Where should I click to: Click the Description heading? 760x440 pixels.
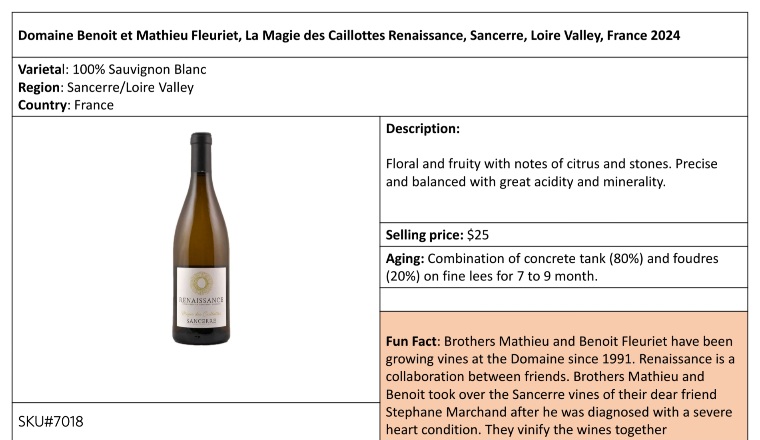pyautogui.click(x=422, y=128)
